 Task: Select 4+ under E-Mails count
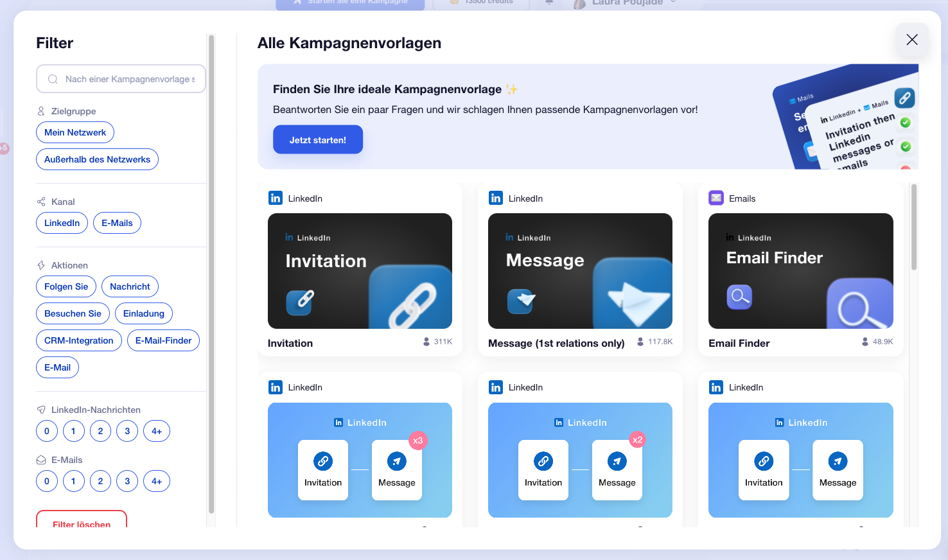tap(157, 481)
